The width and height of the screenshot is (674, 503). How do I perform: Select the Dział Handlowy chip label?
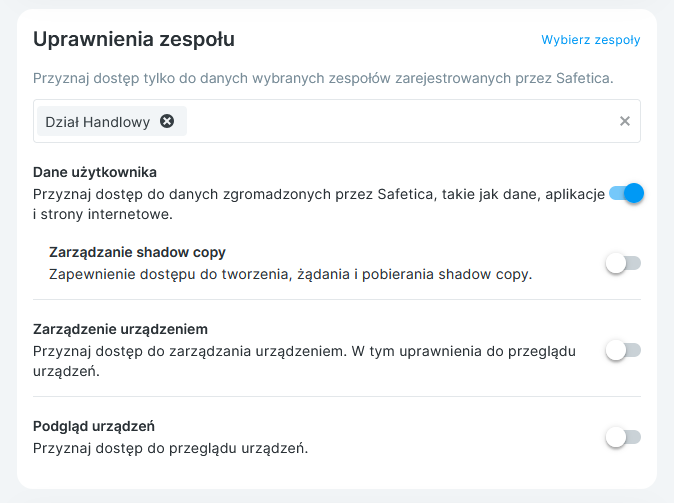97,122
